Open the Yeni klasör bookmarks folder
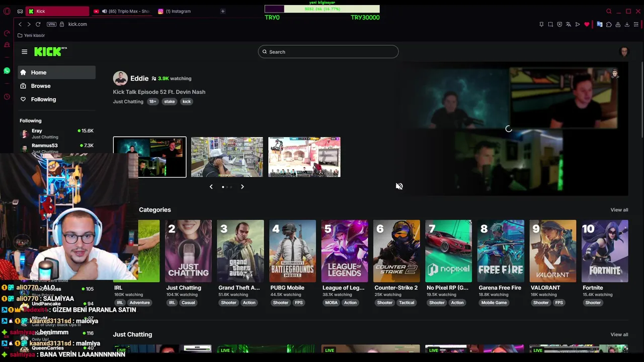644x362 pixels. [x=31, y=35]
